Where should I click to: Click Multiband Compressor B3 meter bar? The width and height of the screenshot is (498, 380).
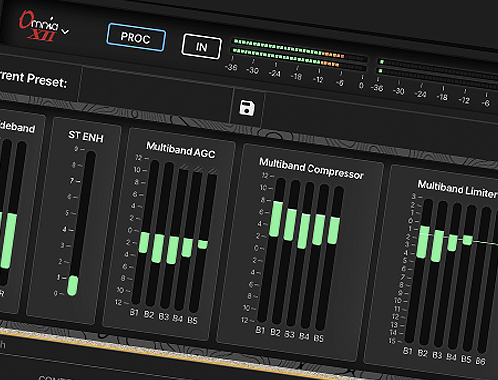300,255
